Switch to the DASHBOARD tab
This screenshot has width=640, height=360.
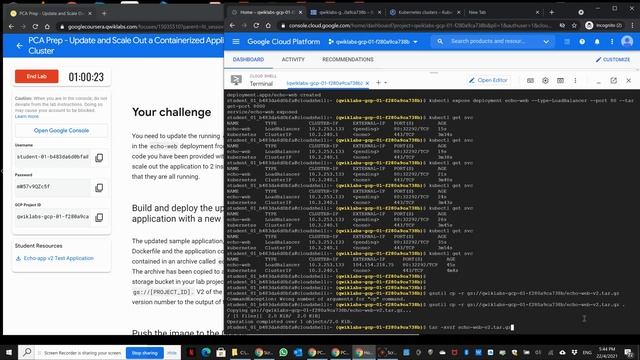point(248,60)
